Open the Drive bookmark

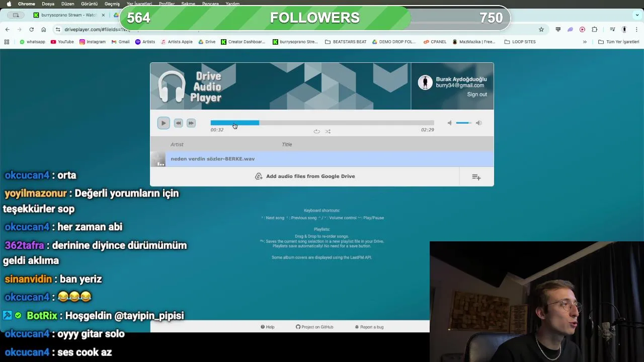point(207,42)
